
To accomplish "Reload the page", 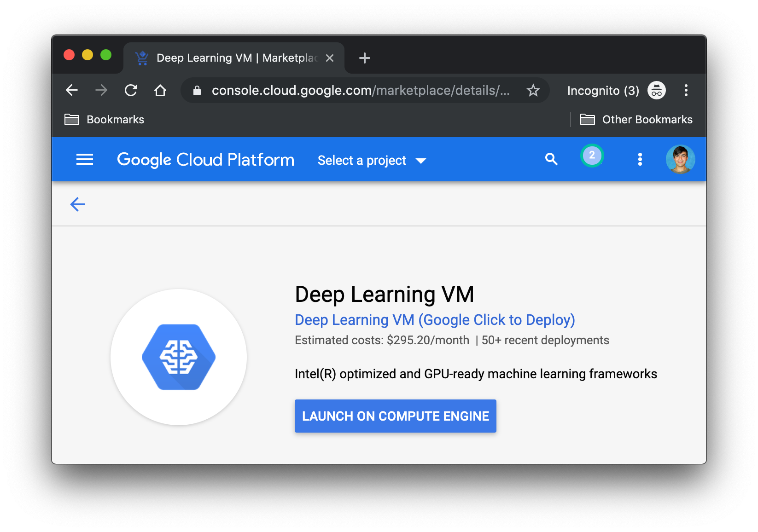I will point(131,90).
